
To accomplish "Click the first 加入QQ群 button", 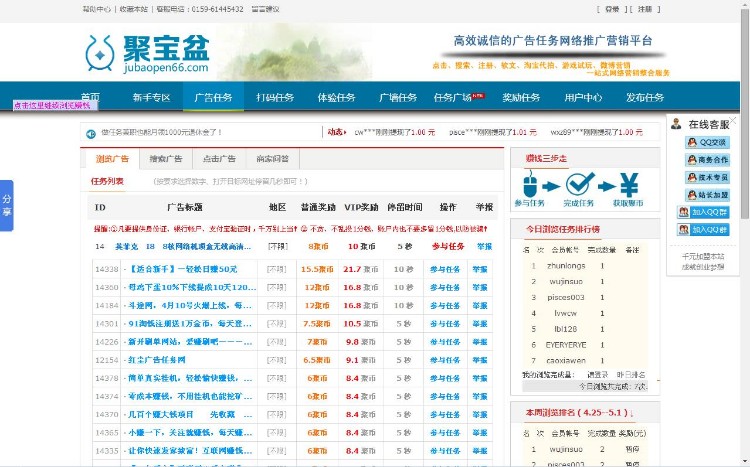I will (x=703, y=212).
